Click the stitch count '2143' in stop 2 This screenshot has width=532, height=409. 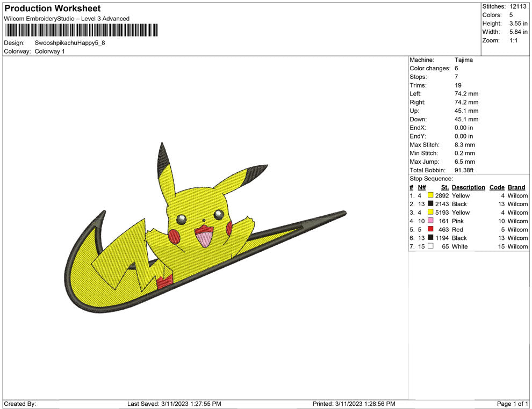442,204
